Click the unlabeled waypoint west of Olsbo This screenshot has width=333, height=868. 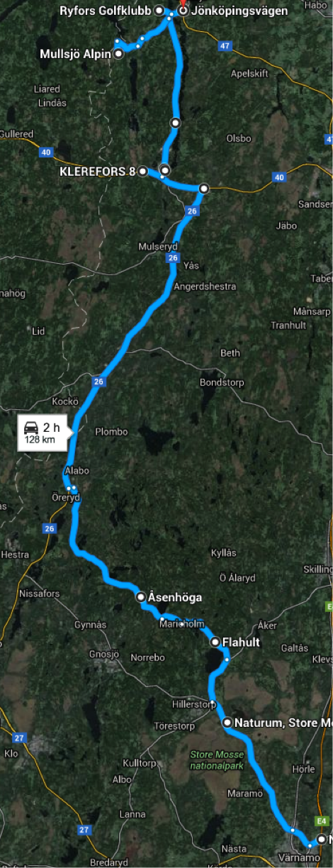175,123
